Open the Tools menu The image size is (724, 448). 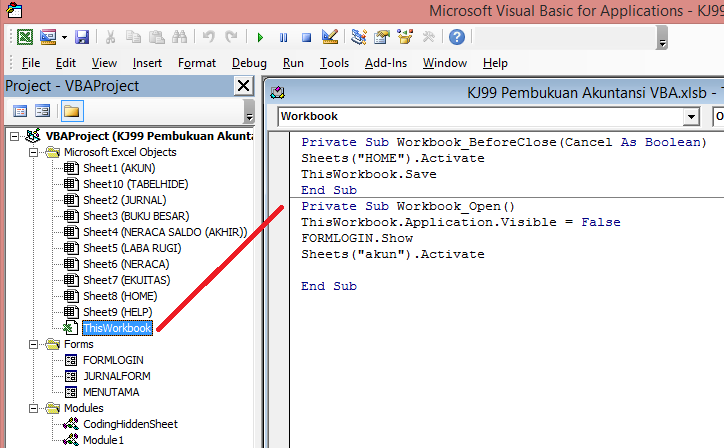tap(334, 63)
